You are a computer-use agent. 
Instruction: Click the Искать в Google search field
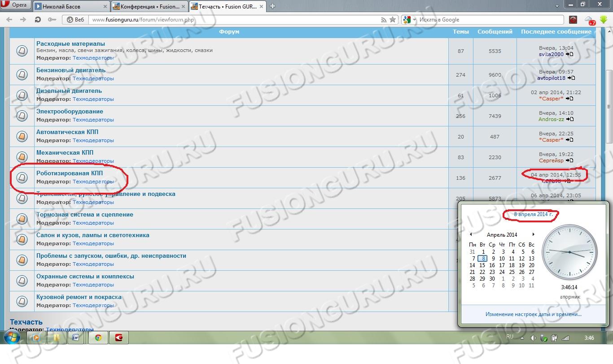[x=490, y=20]
